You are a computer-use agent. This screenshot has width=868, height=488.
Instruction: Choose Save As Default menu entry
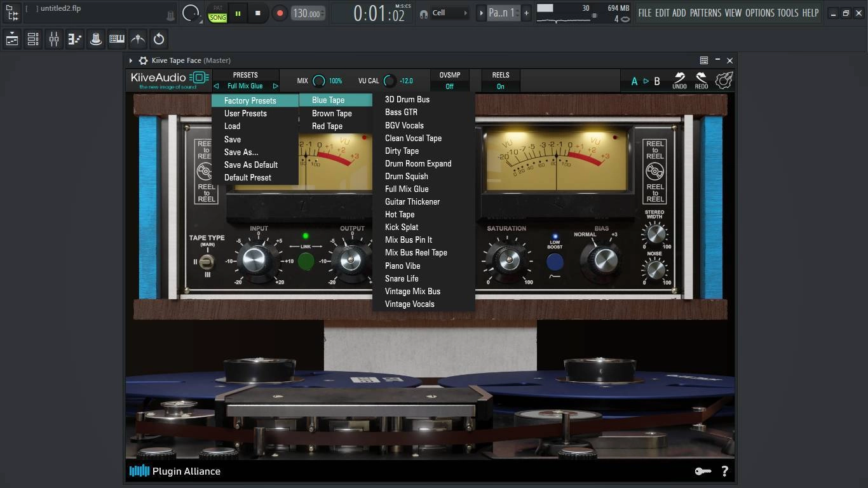coord(255,165)
